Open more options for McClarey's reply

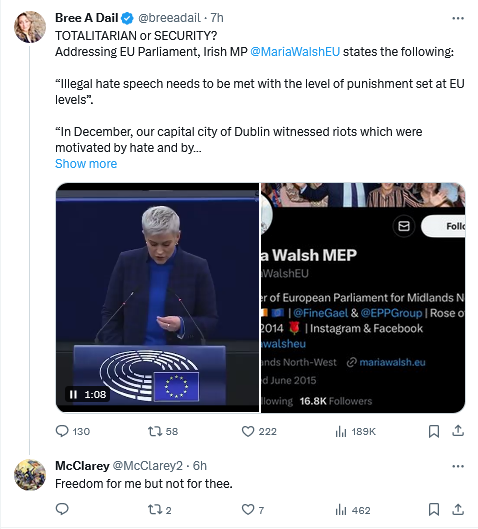coord(458,466)
